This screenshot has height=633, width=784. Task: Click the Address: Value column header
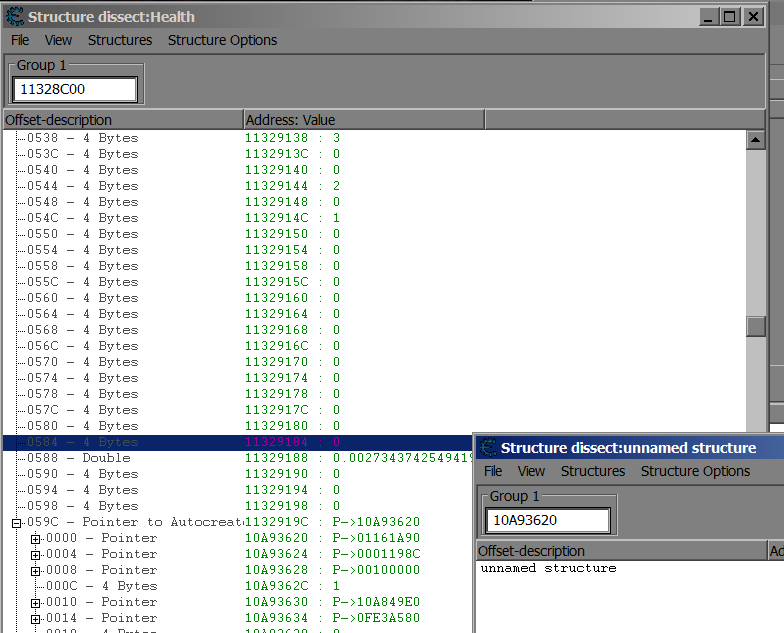coord(363,120)
